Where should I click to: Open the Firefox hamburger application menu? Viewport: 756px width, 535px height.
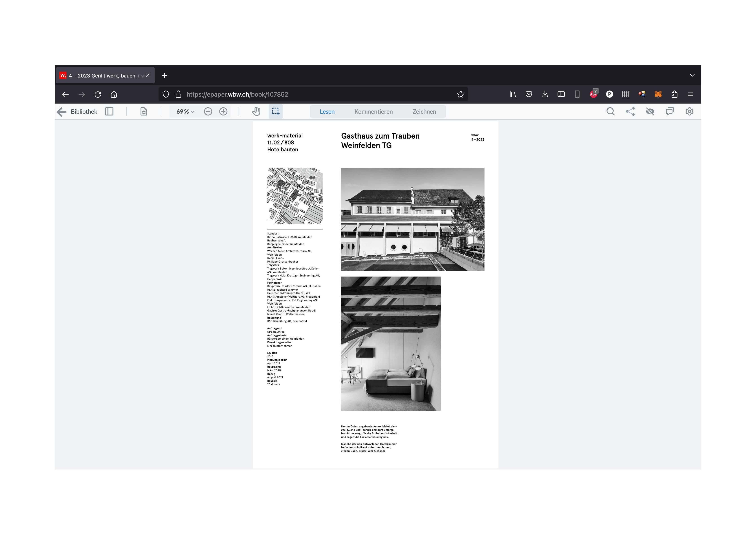pyautogui.click(x=690, y=94)
